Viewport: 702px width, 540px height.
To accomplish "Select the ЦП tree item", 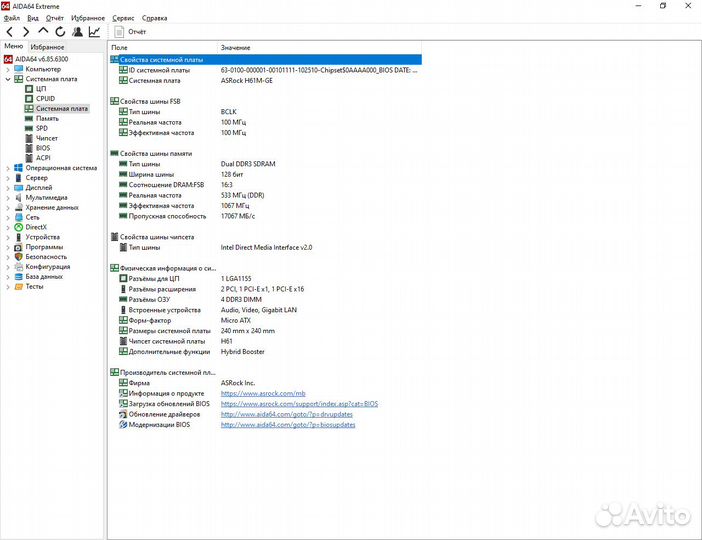I will (41, 89).
